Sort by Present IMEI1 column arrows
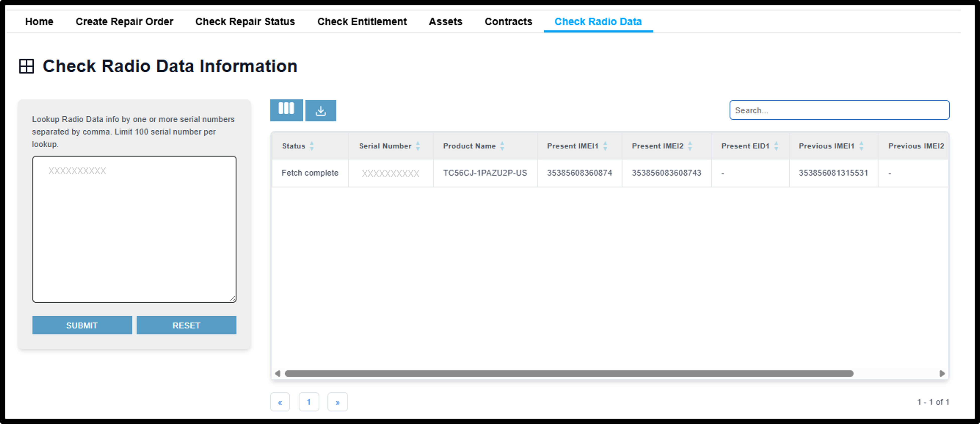Screen dimensions: 980x424 pyautogui.click(x=605, y=146)
